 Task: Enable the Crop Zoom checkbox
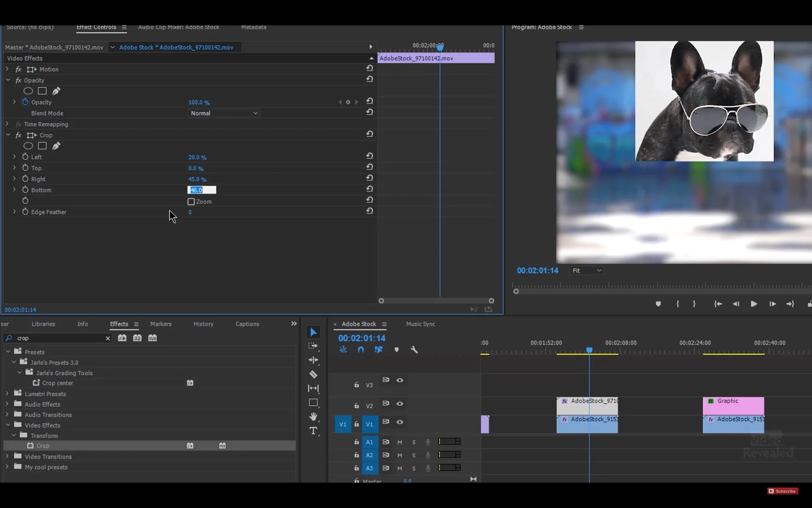click(x=191, y=202)
